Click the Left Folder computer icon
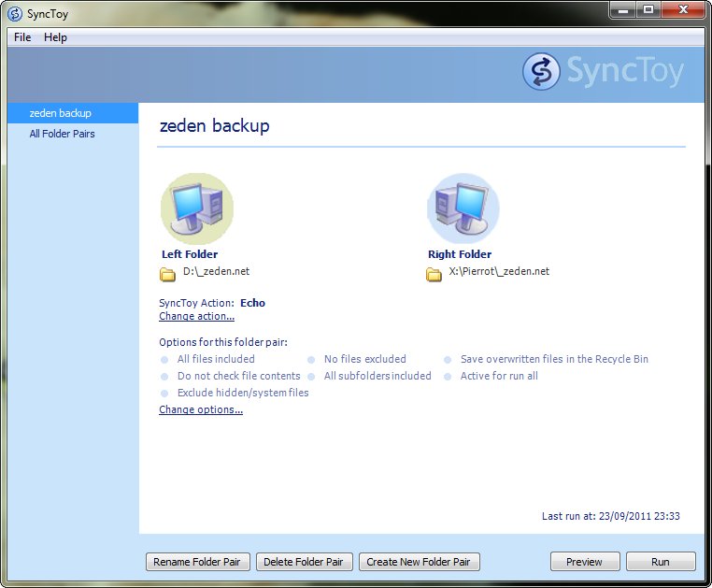 point(196,208)
